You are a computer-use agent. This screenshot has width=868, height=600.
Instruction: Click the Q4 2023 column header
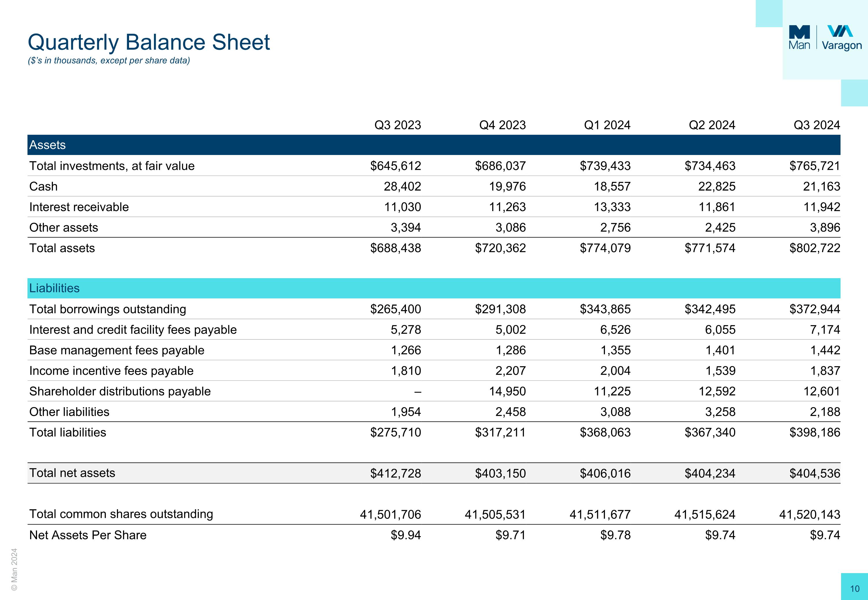(503, 125)
